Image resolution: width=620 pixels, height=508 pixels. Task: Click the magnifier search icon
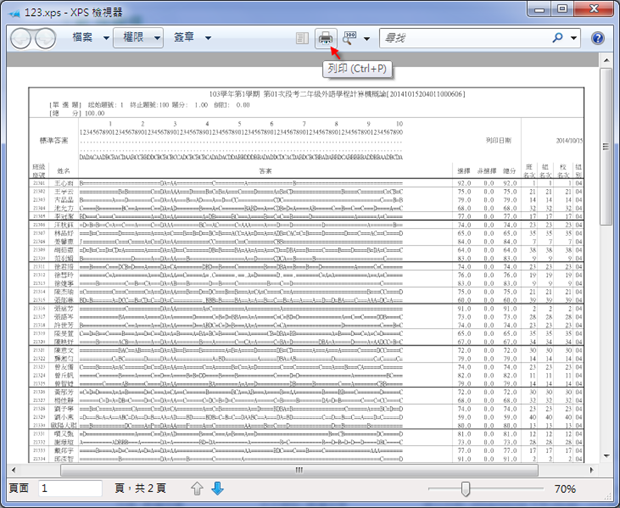coord(557,38)
